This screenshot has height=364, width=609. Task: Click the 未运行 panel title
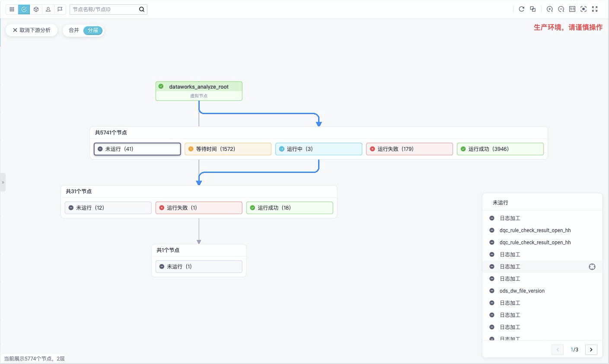pos(501,202)
